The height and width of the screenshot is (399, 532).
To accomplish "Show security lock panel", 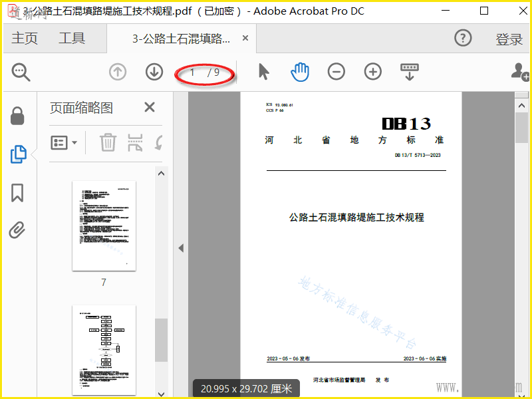I will [x=17, y=116].
